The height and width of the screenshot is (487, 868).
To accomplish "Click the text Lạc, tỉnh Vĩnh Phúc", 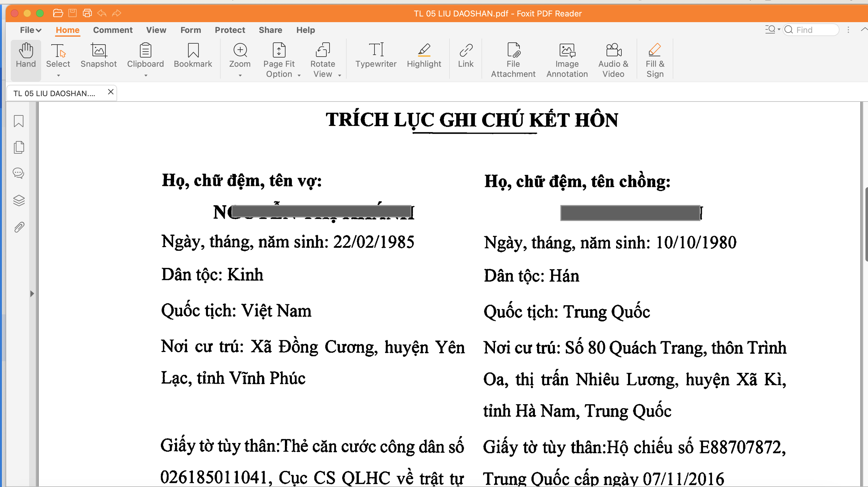I will pyautogui.click(x=233, y=378).
